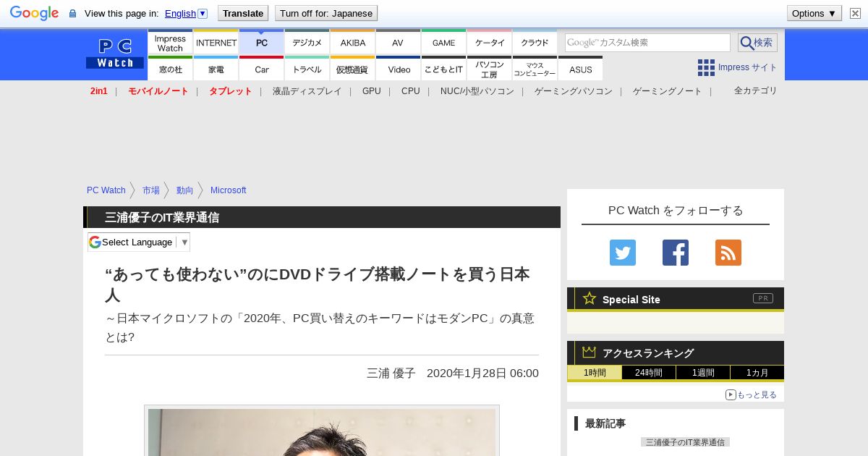The image size is (868, 456).
Task: Open the デジカメ site tab
Action: [307, 43]
